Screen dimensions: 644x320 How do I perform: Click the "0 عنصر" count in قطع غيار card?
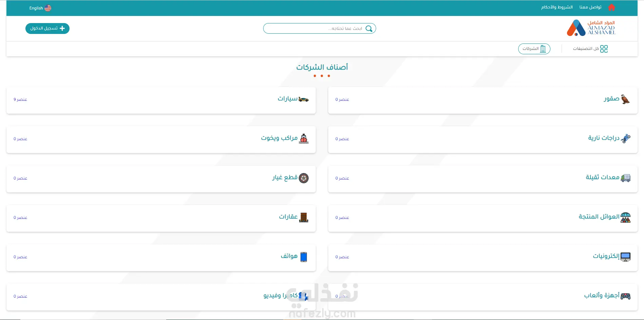point(20,178)
